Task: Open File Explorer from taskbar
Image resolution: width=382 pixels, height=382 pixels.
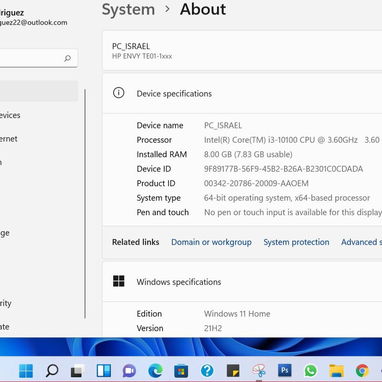Action: (x=337, y=371)
